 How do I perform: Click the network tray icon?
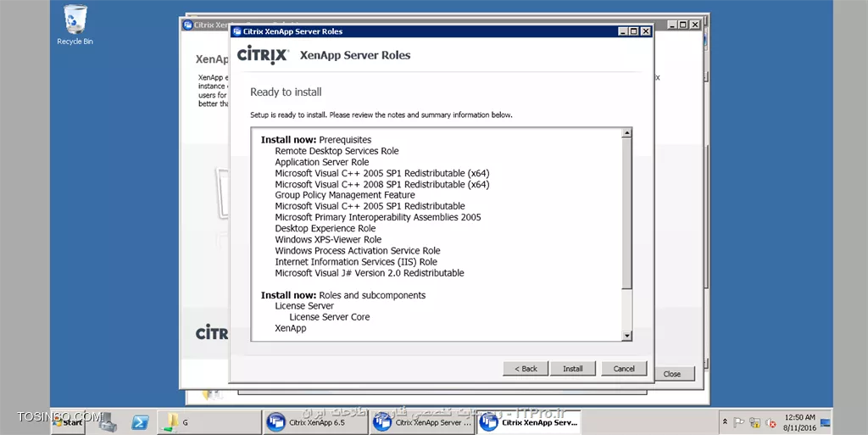[754, 423]
